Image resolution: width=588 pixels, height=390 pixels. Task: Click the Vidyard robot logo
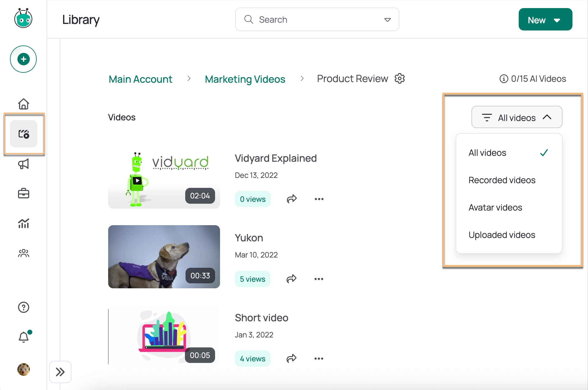(x=23, y=18)
